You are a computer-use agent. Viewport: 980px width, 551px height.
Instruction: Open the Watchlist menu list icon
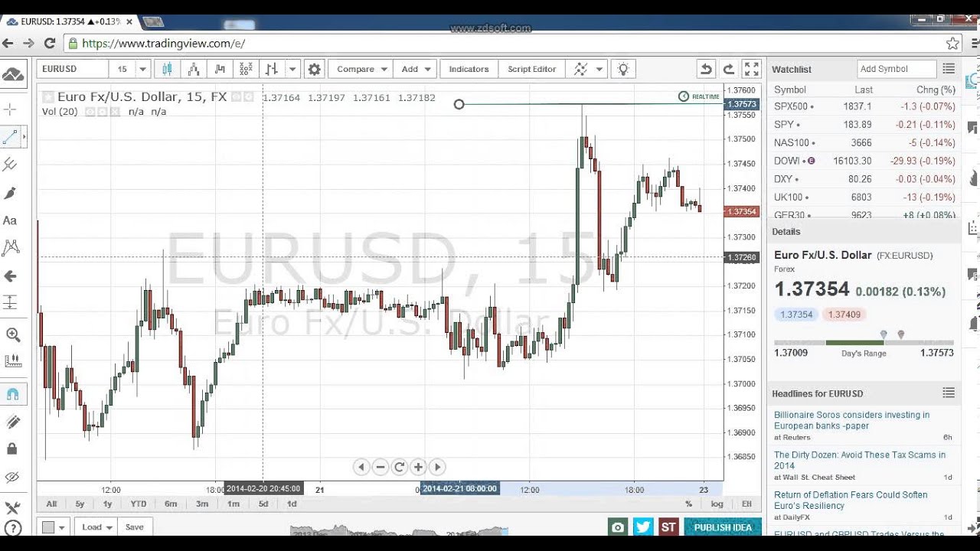pos(949,69)
